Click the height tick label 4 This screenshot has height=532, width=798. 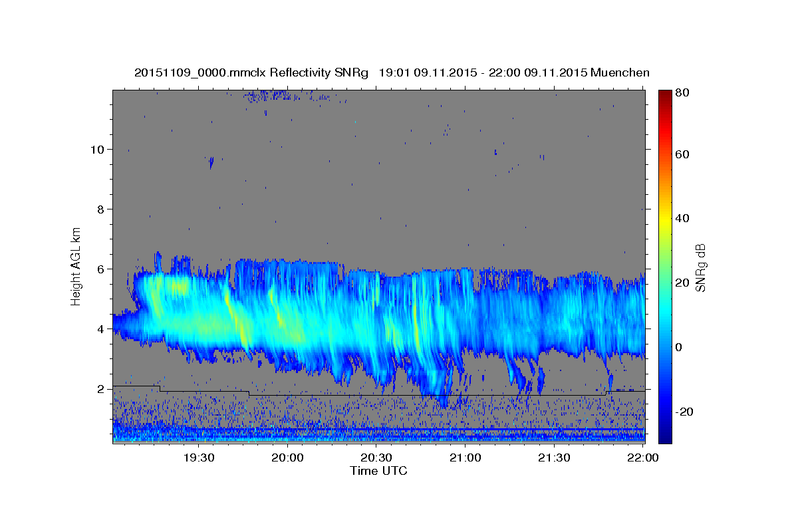(100, 329)
